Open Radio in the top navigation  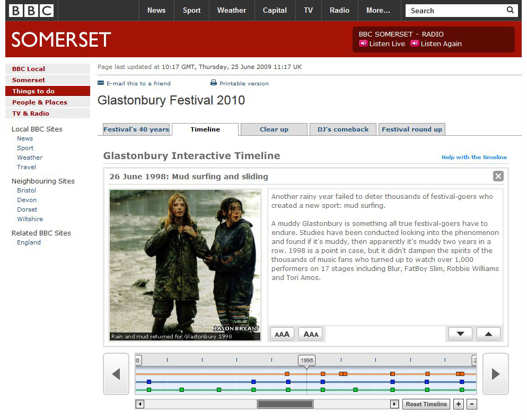[x=339, y=11]
